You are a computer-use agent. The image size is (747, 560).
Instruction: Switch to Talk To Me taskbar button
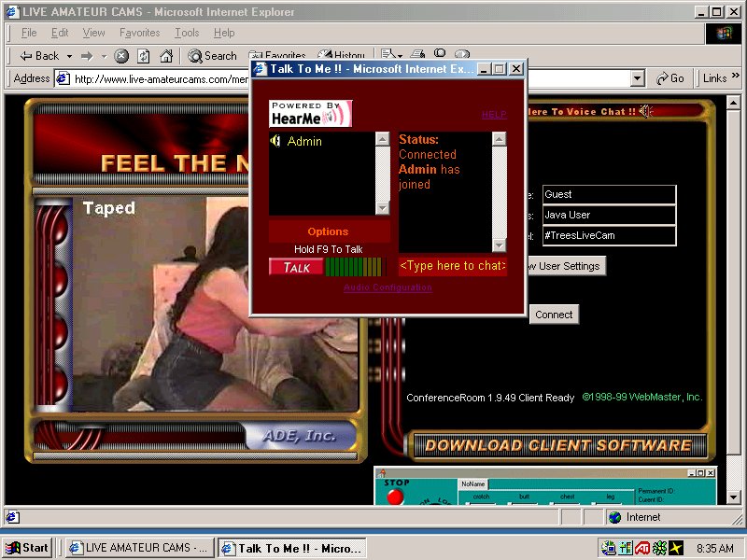pos(292,548)
